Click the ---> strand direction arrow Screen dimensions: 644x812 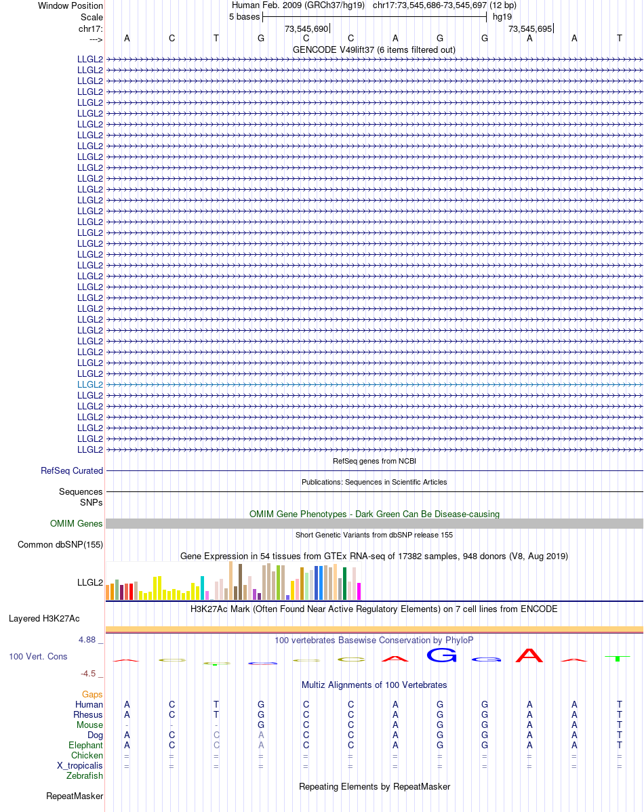(96, 39)
